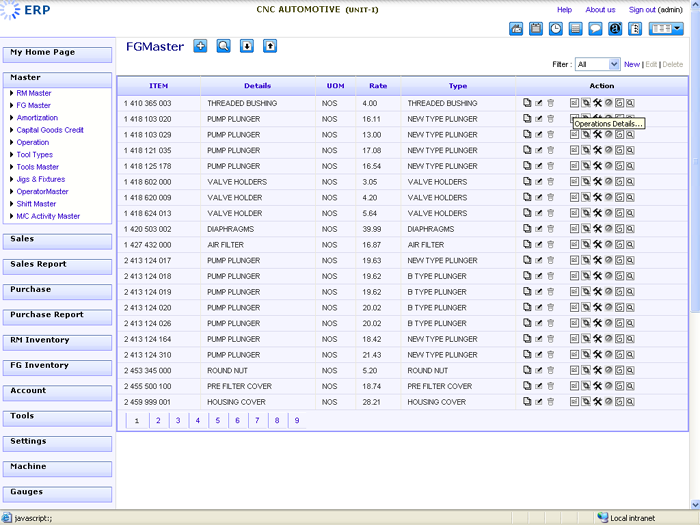The height and width of the screenshot is (525, 700).
Task: Sort by the Rate column header
Action: coord(378,86)
